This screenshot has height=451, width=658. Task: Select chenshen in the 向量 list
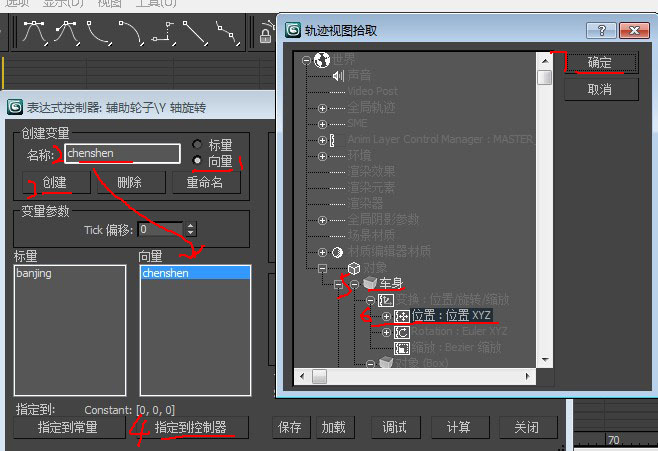click(x=195, y=273)
